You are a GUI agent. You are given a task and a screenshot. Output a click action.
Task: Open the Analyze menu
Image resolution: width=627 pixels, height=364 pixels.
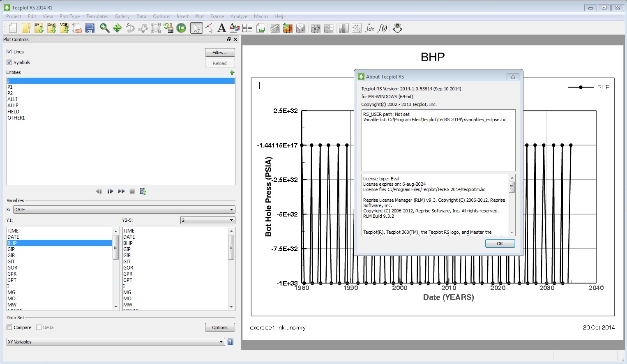pyautogui.click(x=239, y=16)
